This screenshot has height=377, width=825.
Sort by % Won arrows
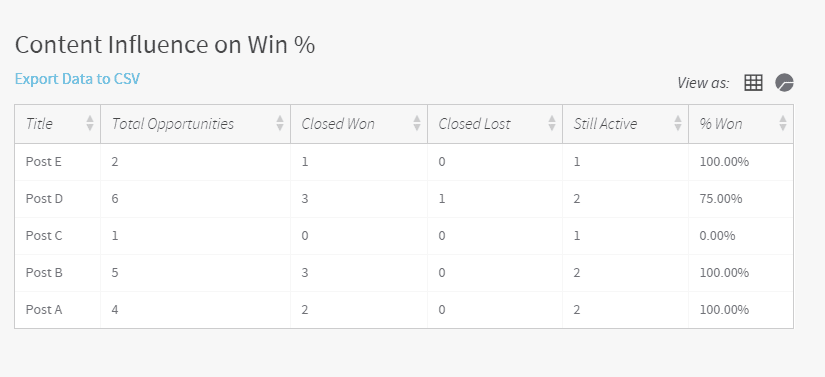(x=783, y=123)
